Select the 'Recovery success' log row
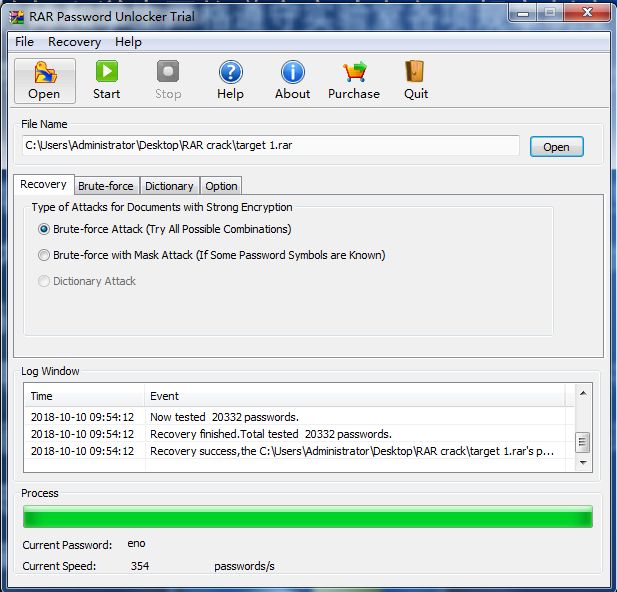The width and height of the screenshot is (617, 592). tap(299, 451)
